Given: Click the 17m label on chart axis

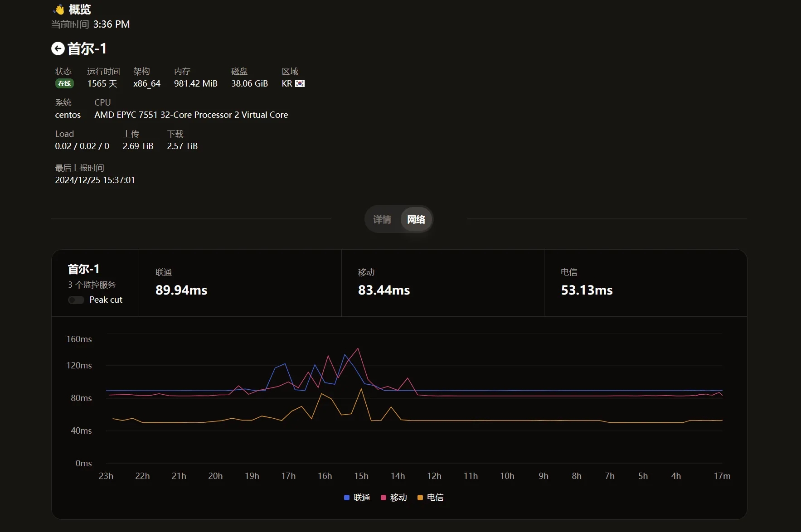Looking at the screenshot, I should [722, 476].
